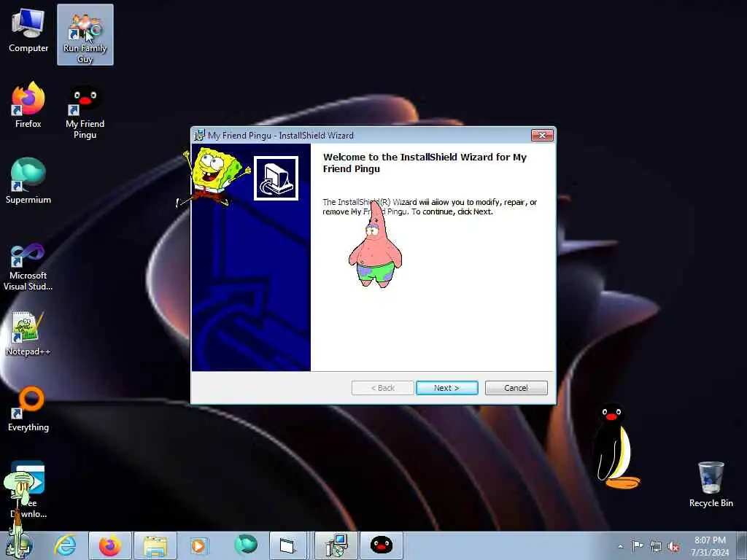The height and width of the screenshot is (560, 747).
Task: Open Windows Explorer folder in taskbar
Action: [155, 545]
